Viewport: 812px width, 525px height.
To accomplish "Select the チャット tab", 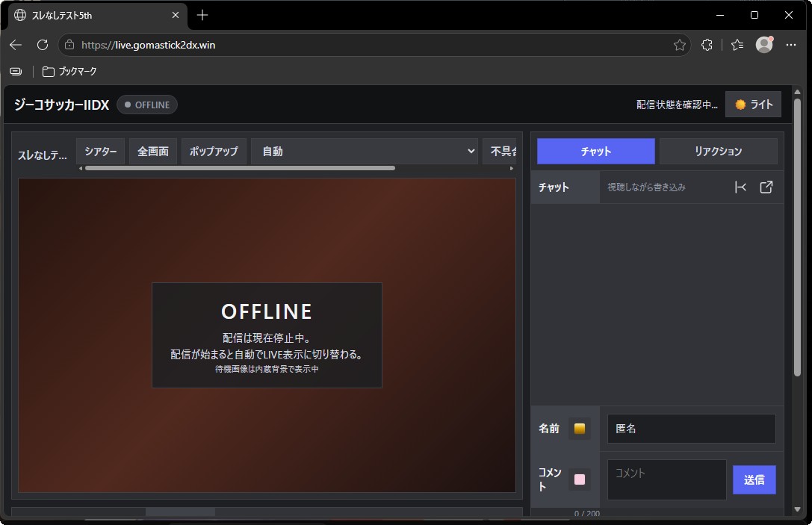I will tap(595, 151).
